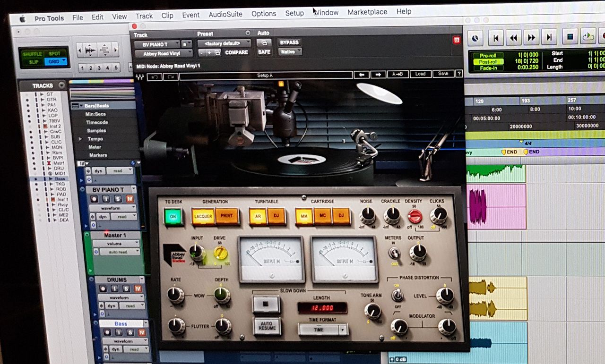The height and width of the screenshot is (364, 605).
Task: Click the Play button with the loop arrow
Action: pyautogui.click(x=588, y=36)
